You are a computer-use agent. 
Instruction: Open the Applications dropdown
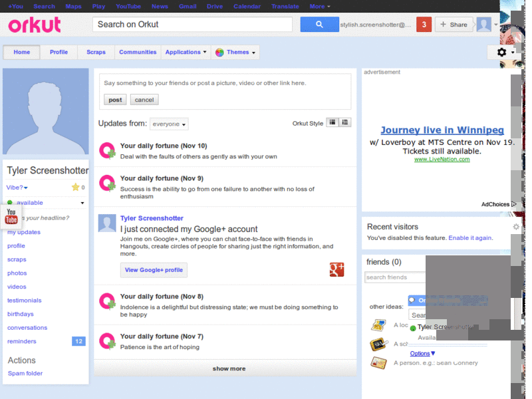click(186, 52)
